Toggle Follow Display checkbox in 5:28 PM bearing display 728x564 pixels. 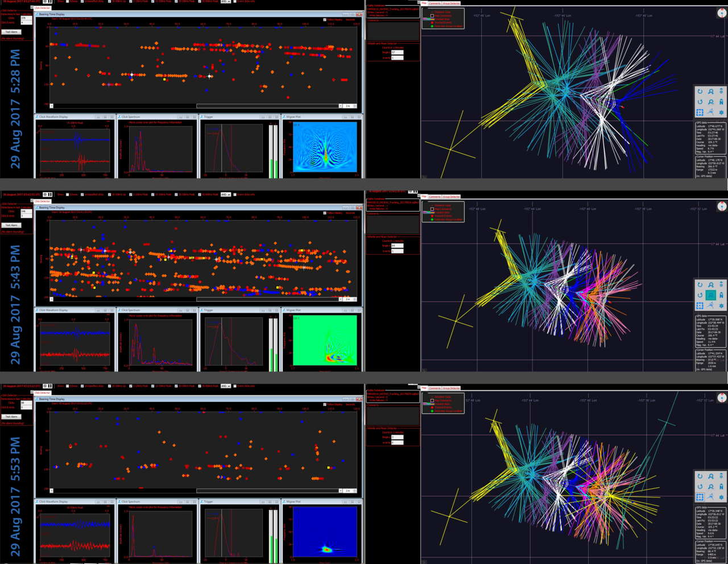pos(325,19)
